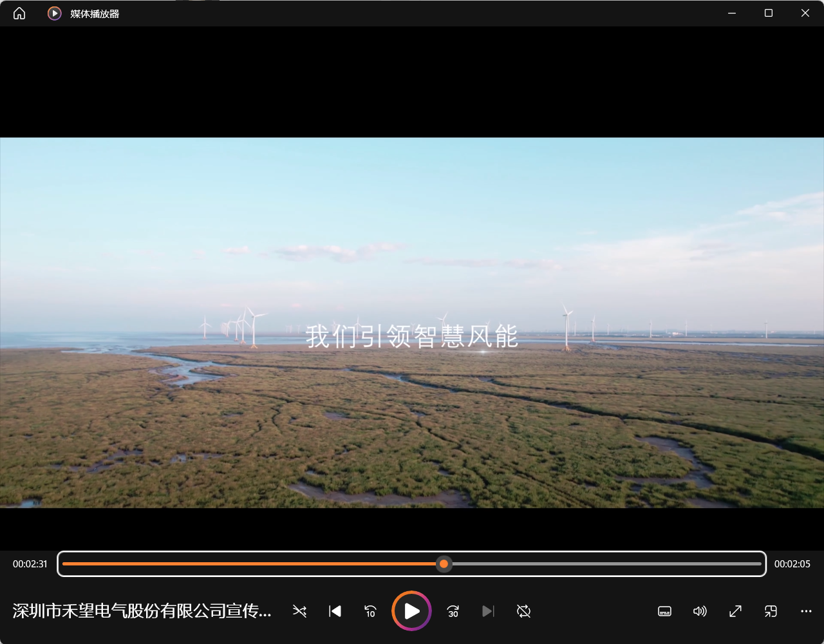Click the video title 深圳市禾望电气股份有限公司宣传
The image size is (824, 644).
click(x=142, y=611)
